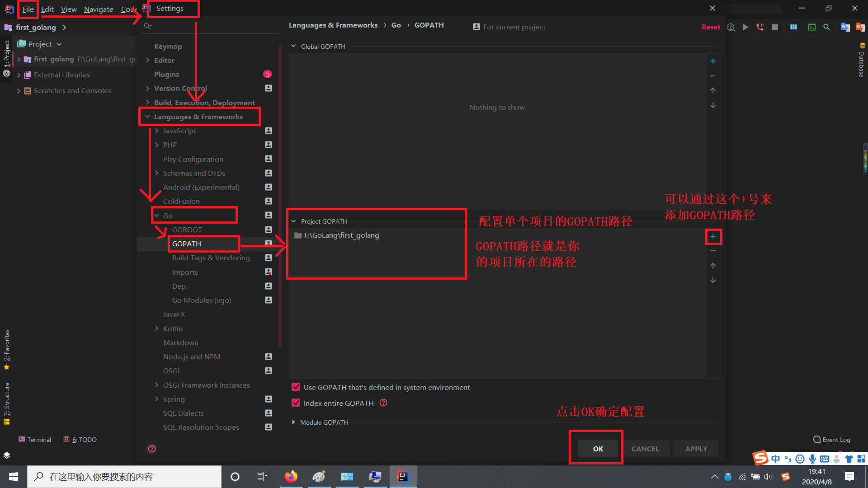Open the View menu
The height and width of the screenshot is (488, 868).
point(69,9)
